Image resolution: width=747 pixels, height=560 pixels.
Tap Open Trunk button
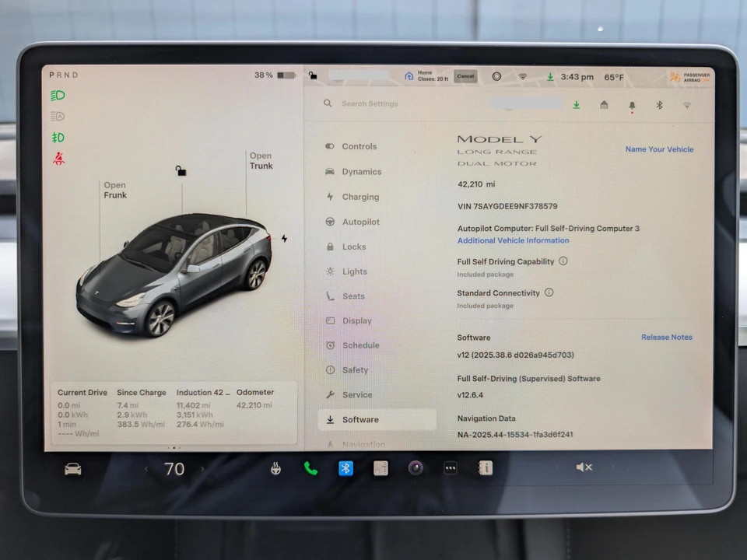coord(261,160)
